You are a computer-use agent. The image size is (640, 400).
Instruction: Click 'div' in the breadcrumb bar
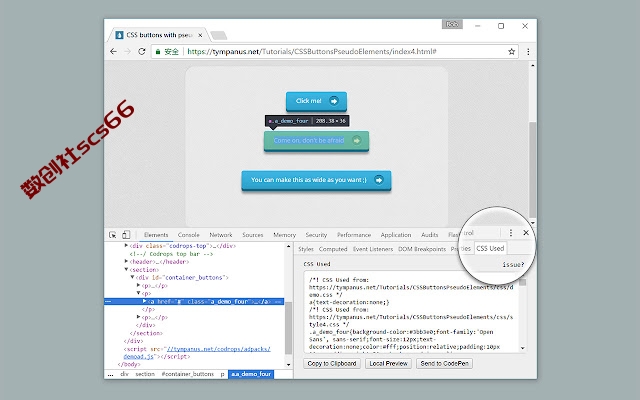[x=124, y=374]
